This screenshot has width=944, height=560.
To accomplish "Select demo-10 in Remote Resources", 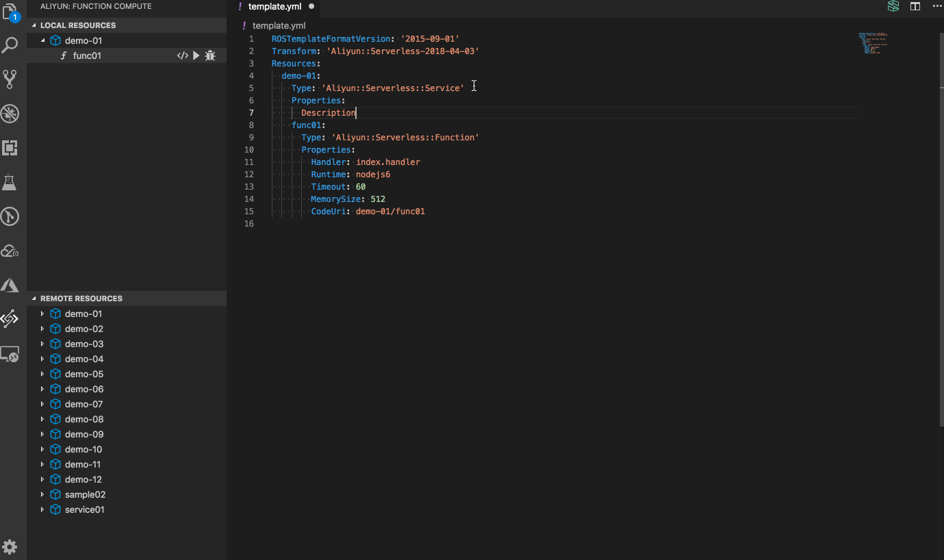I will pos(84,449).
